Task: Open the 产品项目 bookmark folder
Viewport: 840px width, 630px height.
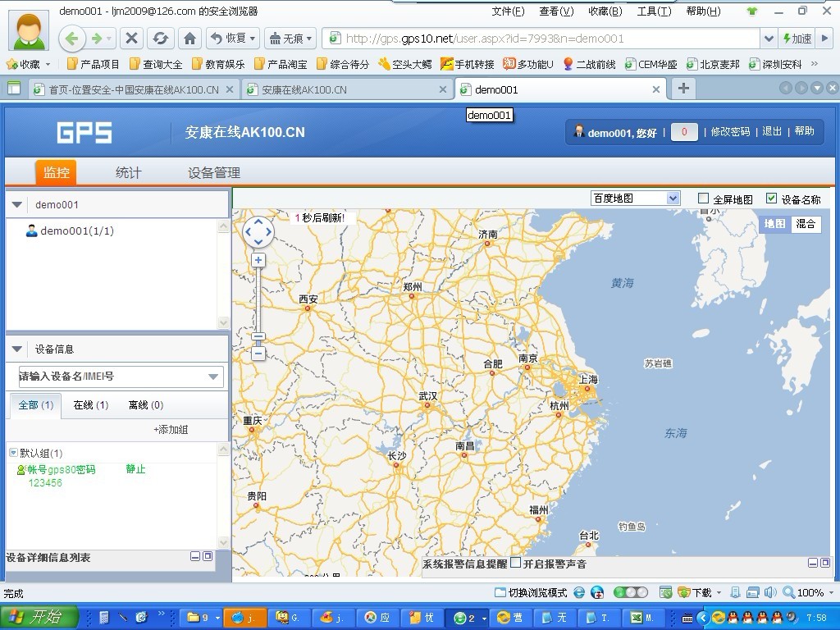Action: pyautogui.click(x=94, y=64)
